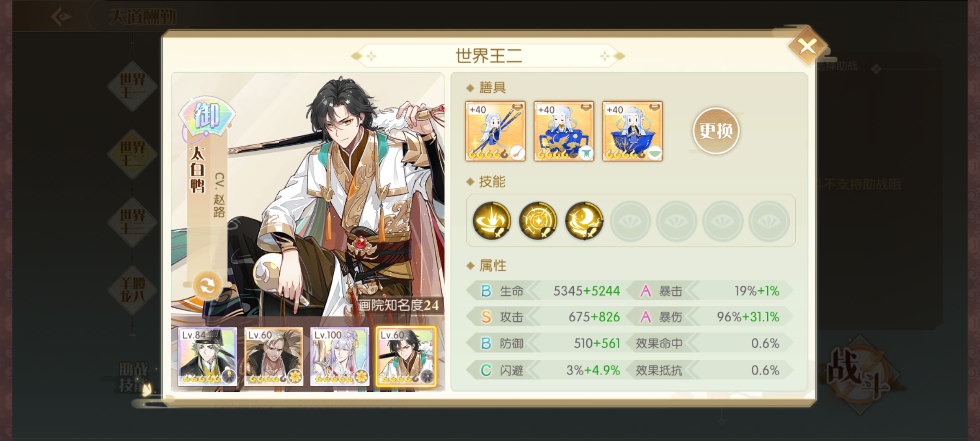Viewport: 980px width, 441px height.
Task: Select the third crescent moon skill icon
Action: [x=584, y=220]
